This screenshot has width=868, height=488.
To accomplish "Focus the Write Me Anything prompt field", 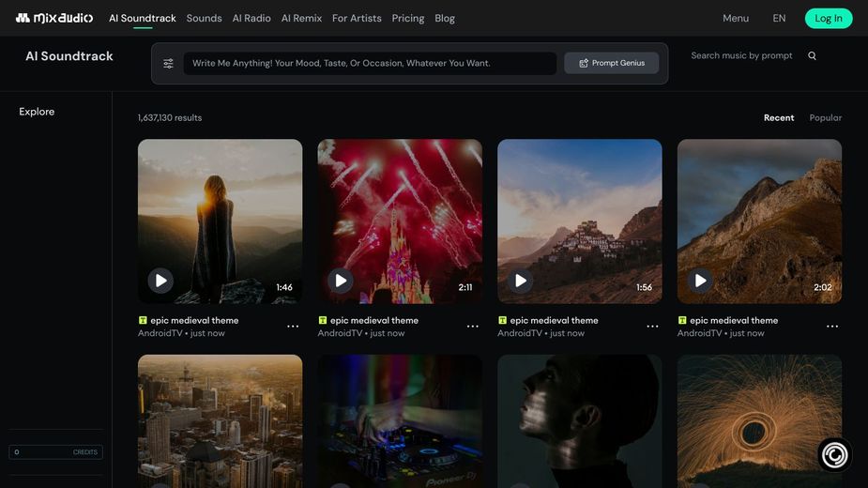I will [370, 64].
